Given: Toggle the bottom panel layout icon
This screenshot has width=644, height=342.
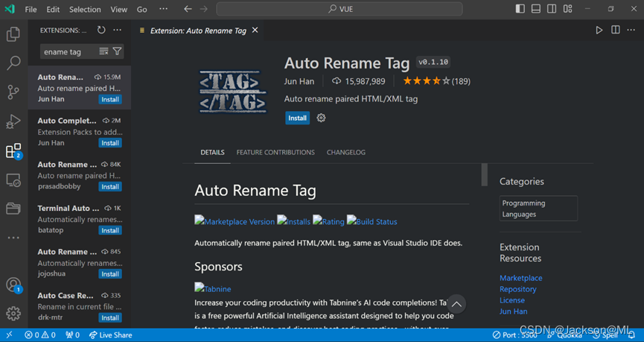Looking at the screenshot, I should click(536, 9).
